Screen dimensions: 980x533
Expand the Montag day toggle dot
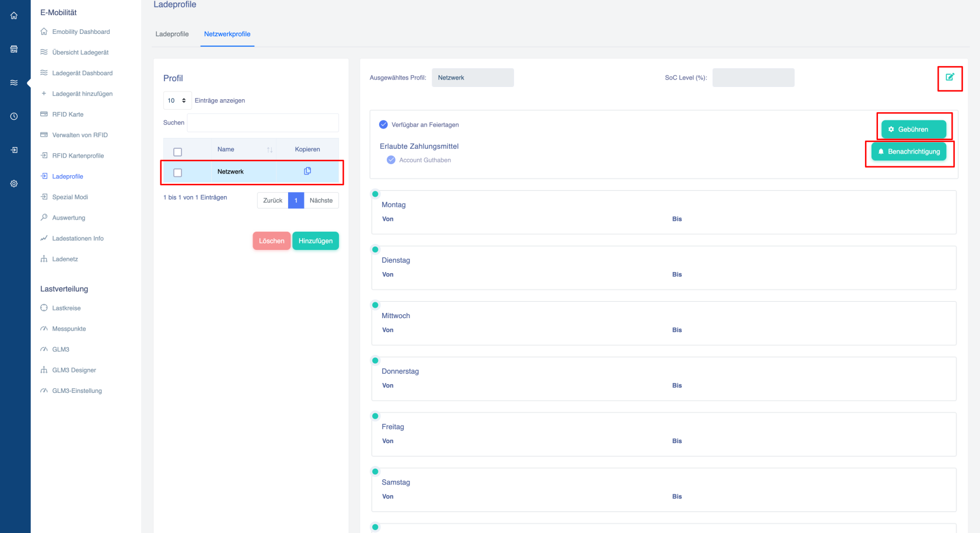[x=375, y=194]
